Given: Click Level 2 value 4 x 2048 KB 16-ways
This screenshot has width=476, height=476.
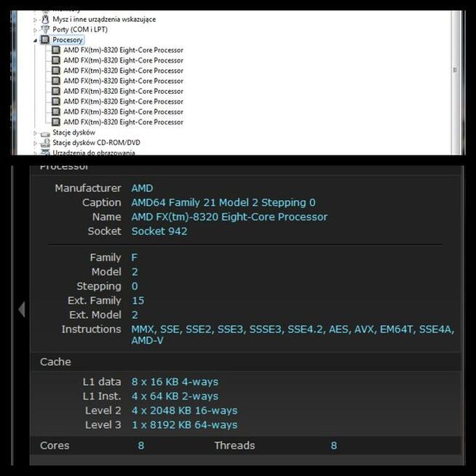Looking at the screenshot, I should 185,410.
